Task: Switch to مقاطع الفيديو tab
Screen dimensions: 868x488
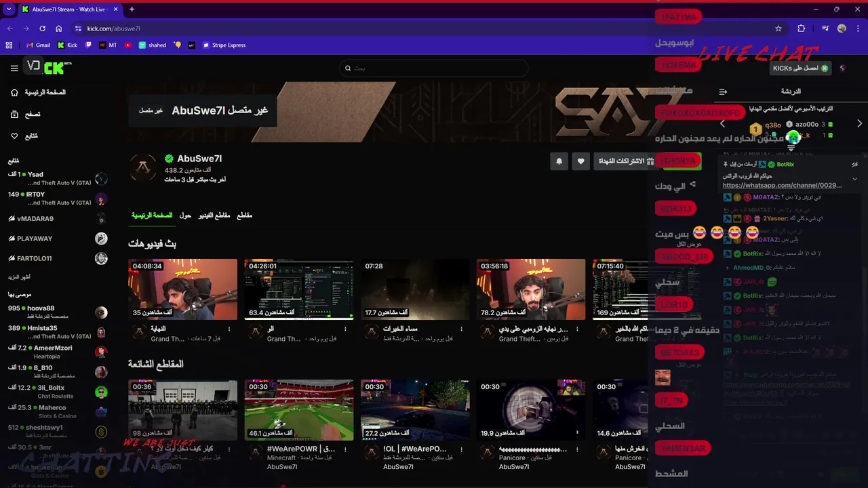Action: tap(214, 216)
